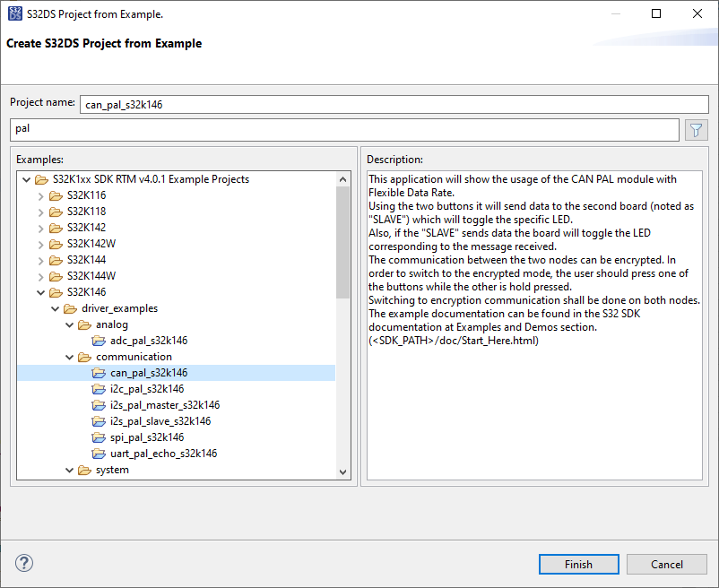Select the S32K144 tree label
The width and height of the screenshot is (719, 588).
click(86, 260)
